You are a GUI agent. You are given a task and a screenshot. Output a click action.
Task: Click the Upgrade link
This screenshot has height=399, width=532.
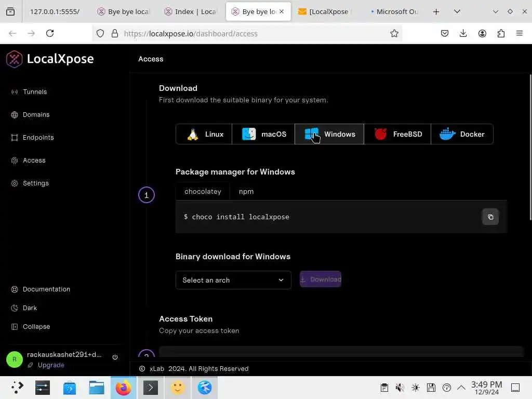pyautogui.click(x=51, y=365)
